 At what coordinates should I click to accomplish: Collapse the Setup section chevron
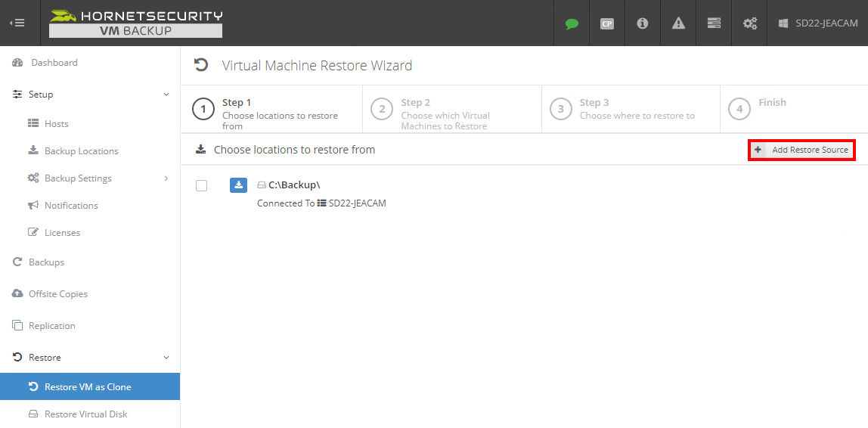[166, 95]
